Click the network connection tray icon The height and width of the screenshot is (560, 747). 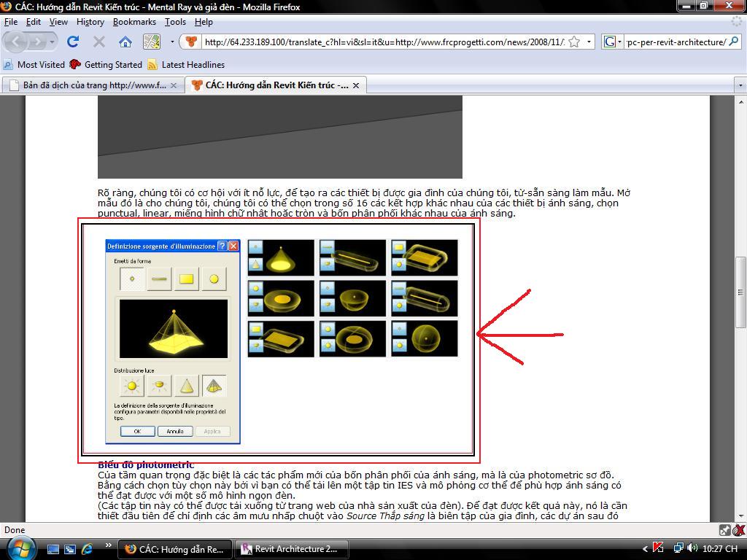679,548
